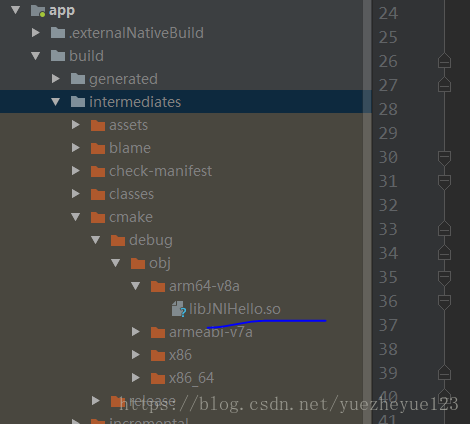Collapse the build folder arrow
The height and width of the screenshot is (424, 470).
(x=36, y=56)
